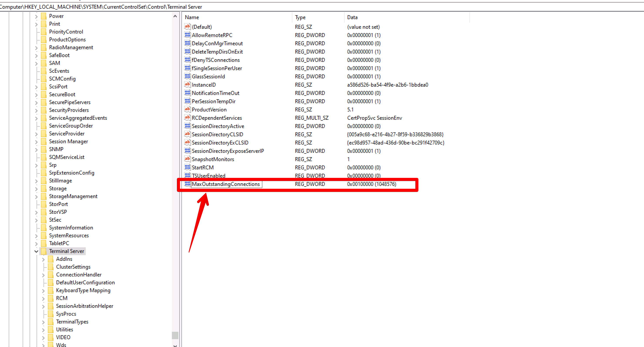Collapse the Terminal Server tree node

(x=37, y=251)
